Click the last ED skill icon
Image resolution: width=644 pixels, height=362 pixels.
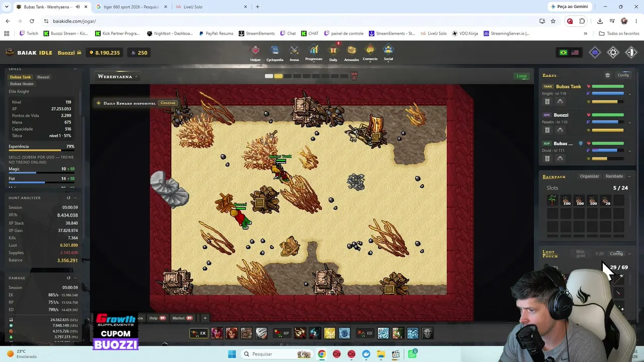point(427,333)
